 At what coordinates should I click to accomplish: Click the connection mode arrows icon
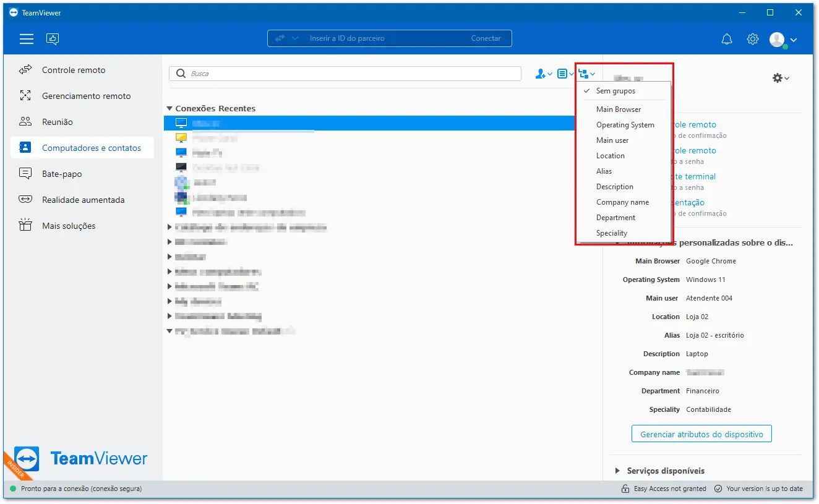[x=280, y=38]
